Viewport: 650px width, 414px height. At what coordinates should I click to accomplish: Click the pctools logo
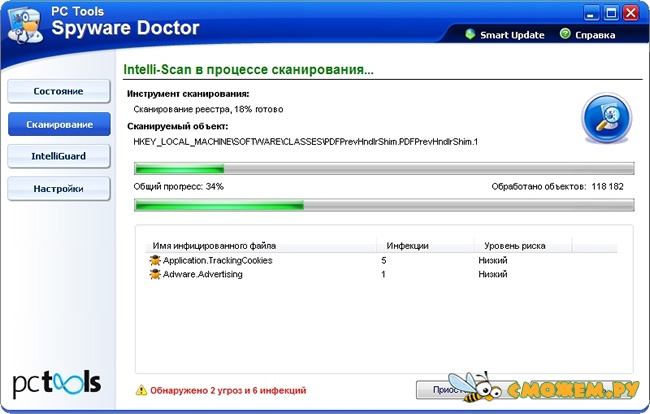[x=57, y=384]
